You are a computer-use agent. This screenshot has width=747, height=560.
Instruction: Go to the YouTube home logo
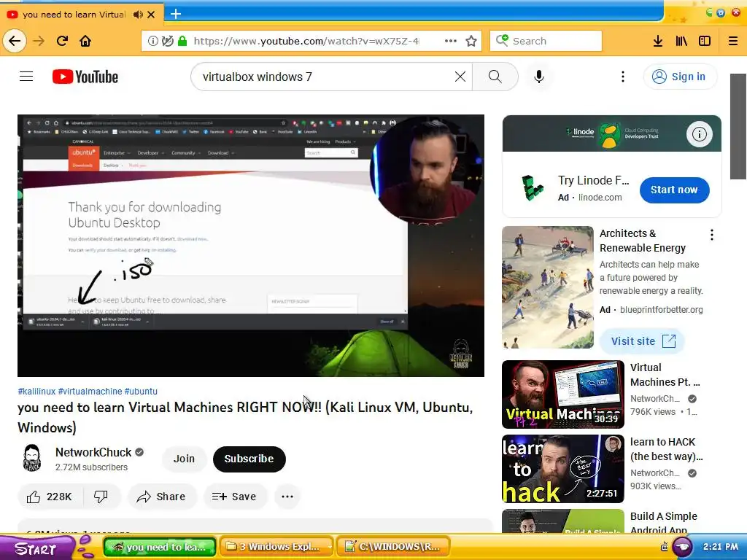pyautogui.click(x=85, y=77)
